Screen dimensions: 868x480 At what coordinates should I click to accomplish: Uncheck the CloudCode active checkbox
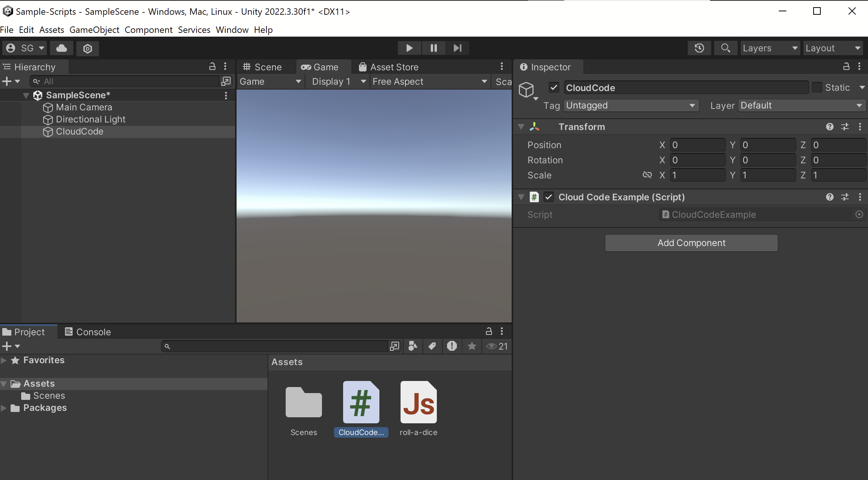click(x=554, y=88)
